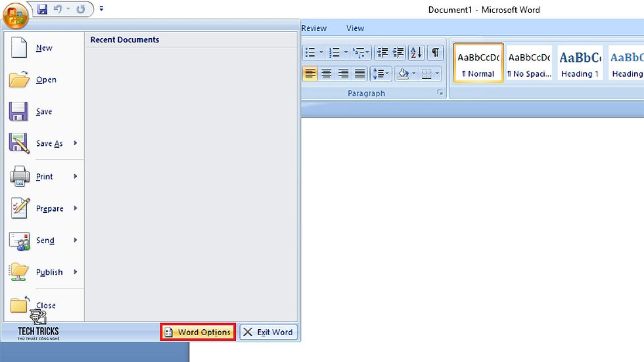Expand the Save As submenu arrow
The width and height of the screenshot is (644, 362).
point(76,143)
